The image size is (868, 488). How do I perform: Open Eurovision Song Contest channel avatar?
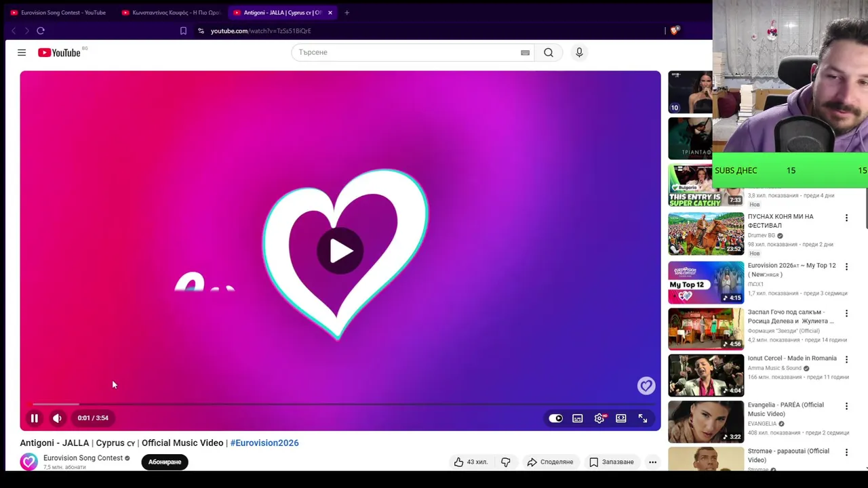(x=28, y=462)
